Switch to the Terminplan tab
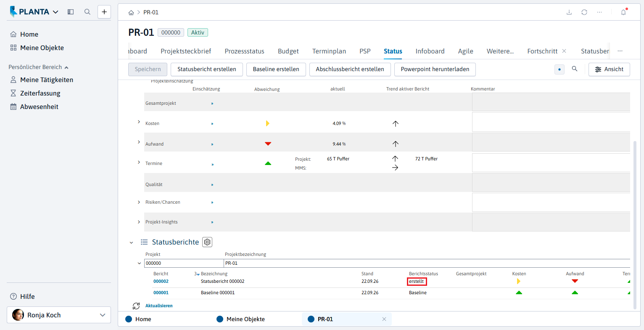Image resolution: width=644 pixels, height=330 pixels. tap(329, 51)
